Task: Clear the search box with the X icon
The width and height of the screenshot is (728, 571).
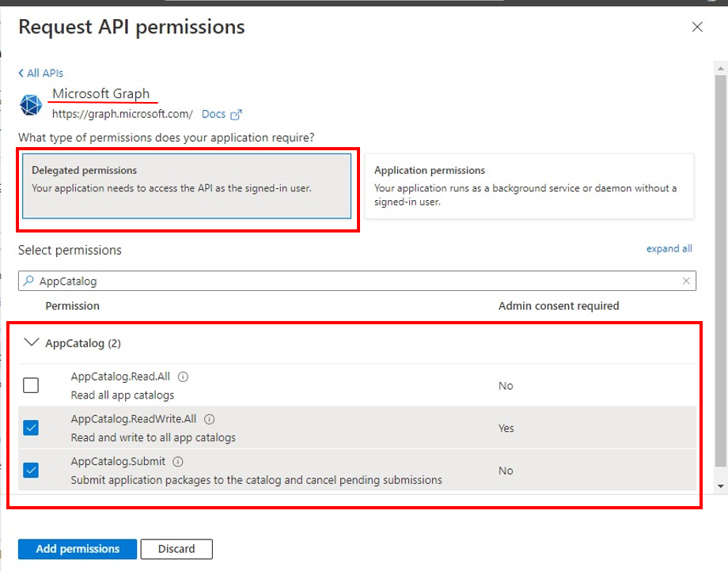Action: [x=686, y=281]
